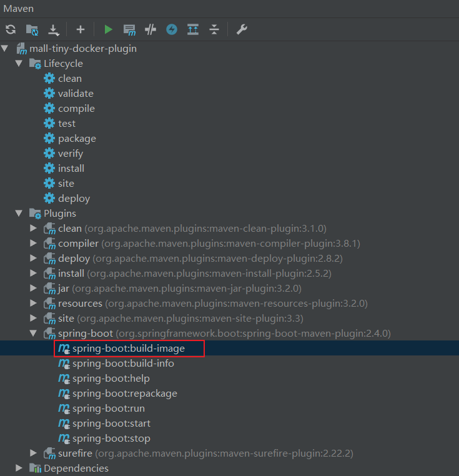Toggle Skip Tests mode lightning icon
The image size is (459, 476).
[172, 29]
